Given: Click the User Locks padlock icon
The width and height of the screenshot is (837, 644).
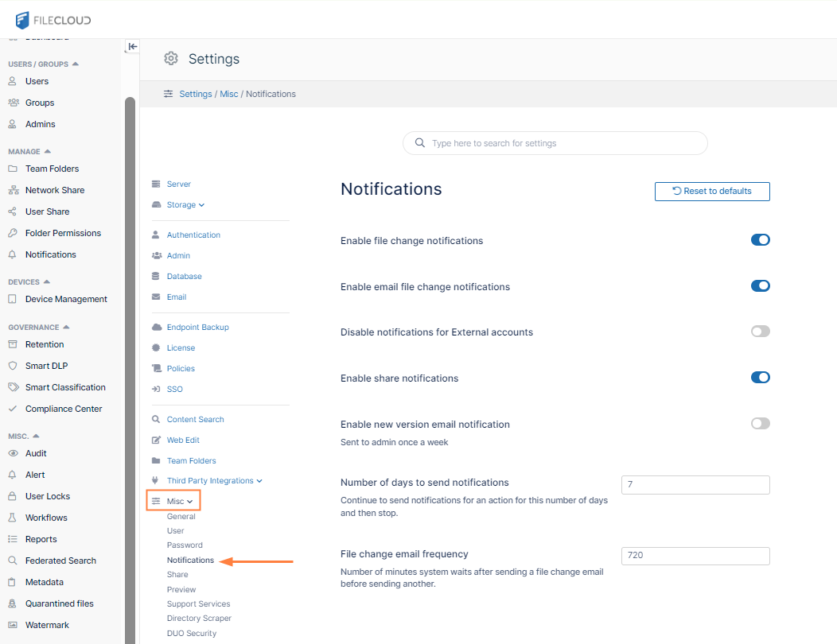Looking at the screenshot, I should tap(12, 496).
